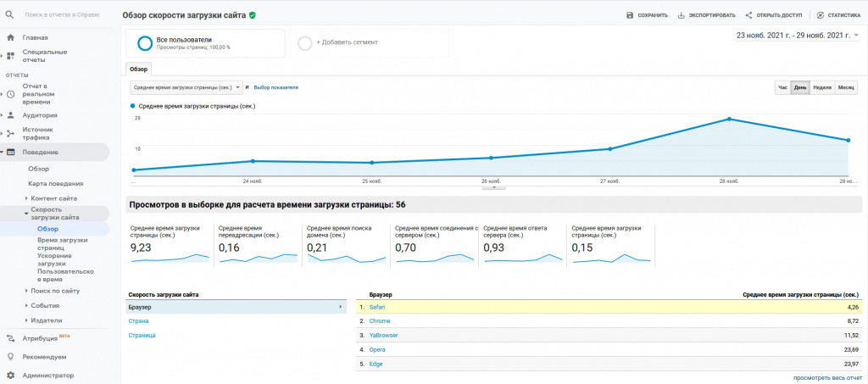
Task: Click the 28 нояб. data point on chart
Action: tap(729, 119)
